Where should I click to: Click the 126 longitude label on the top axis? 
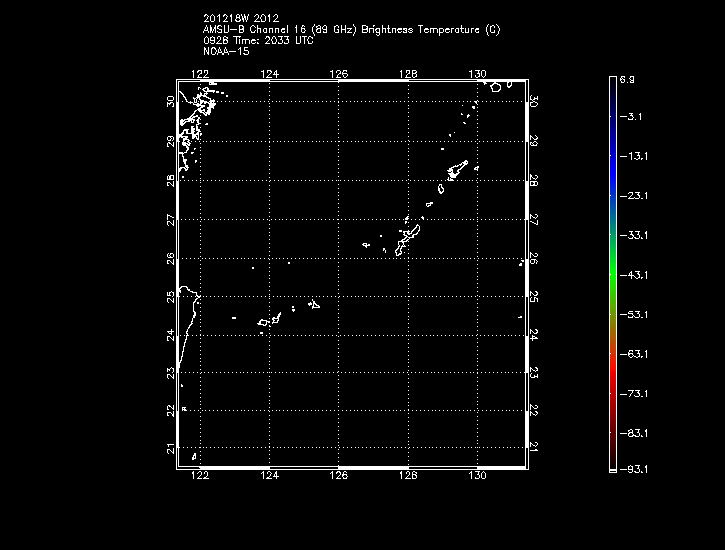click(x=339, y=73)
